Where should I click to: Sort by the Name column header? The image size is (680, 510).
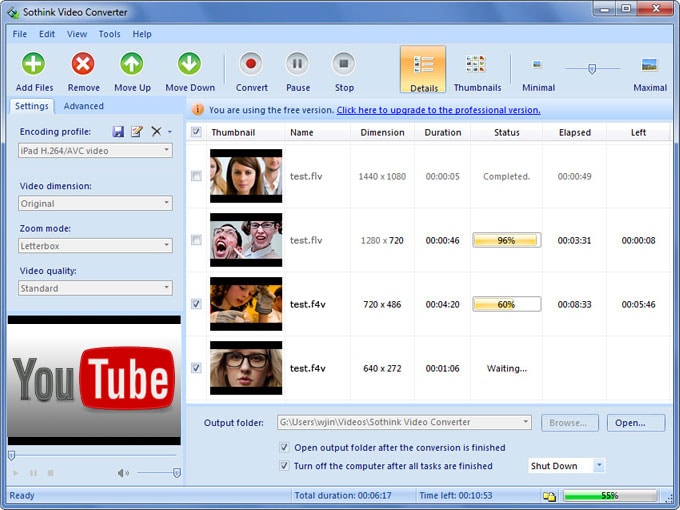pyautogui.click(x=317, y=132)
